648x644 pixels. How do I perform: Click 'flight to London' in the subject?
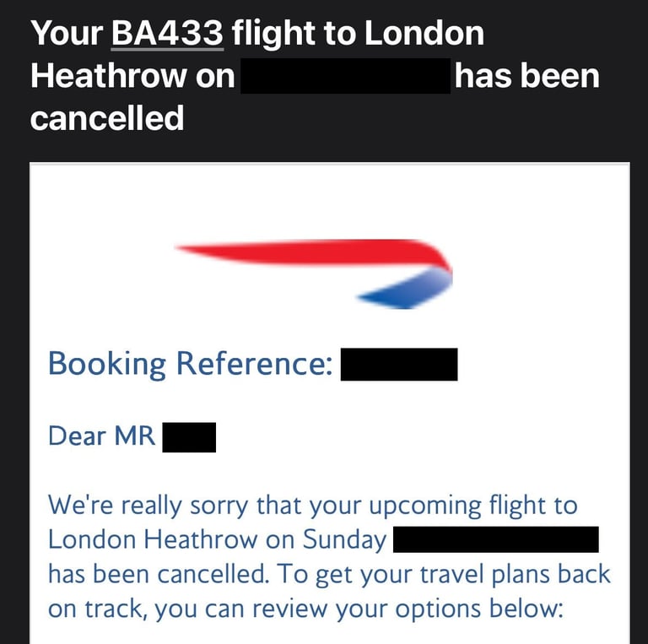coord(358,34)
